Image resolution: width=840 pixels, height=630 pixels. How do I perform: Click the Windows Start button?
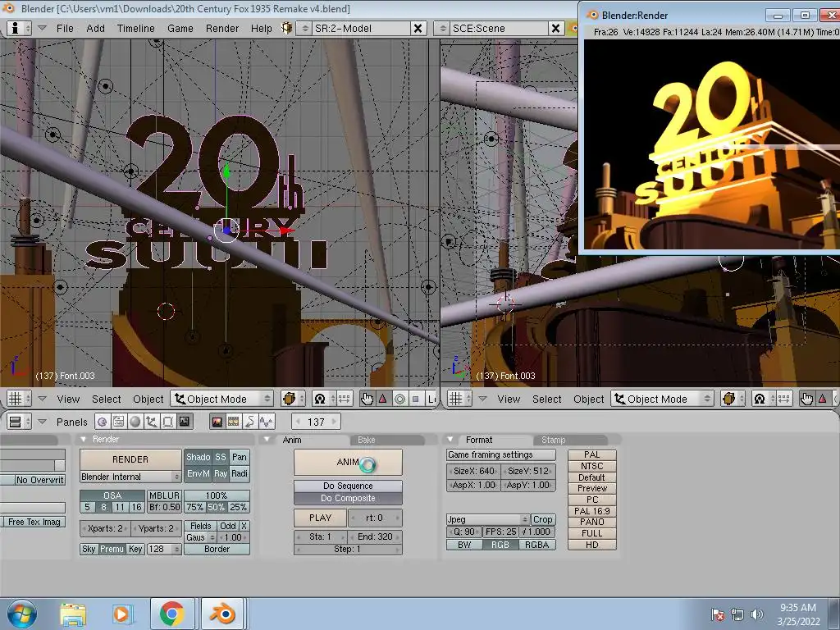[x=21, y=614]
